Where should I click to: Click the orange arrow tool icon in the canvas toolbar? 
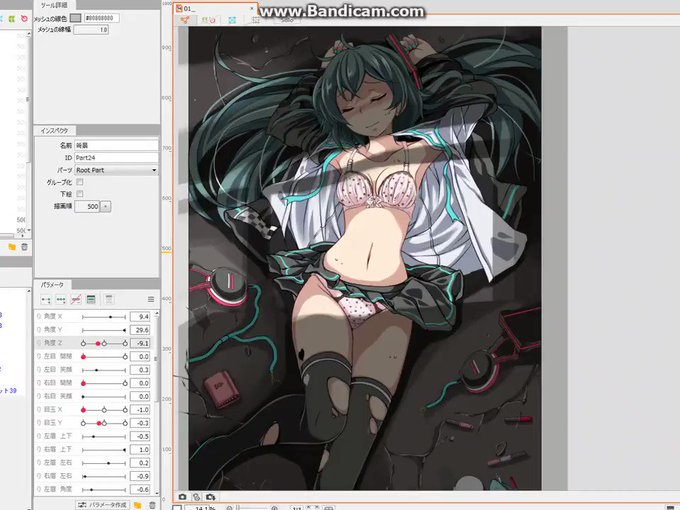185,20
